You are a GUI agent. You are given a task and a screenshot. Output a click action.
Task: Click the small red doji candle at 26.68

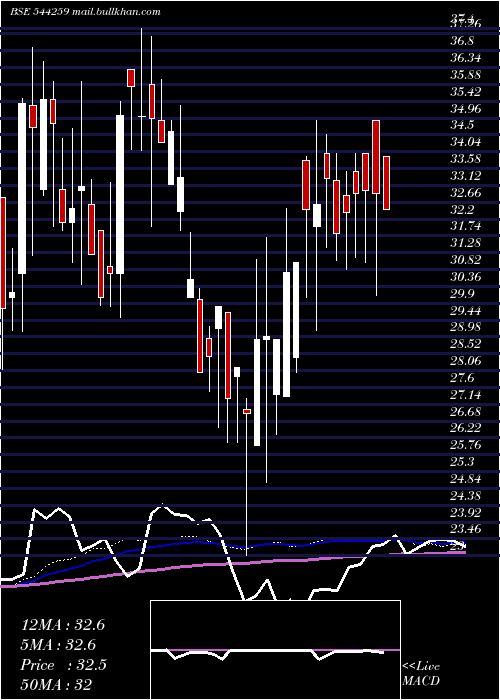tap(247, 411)
